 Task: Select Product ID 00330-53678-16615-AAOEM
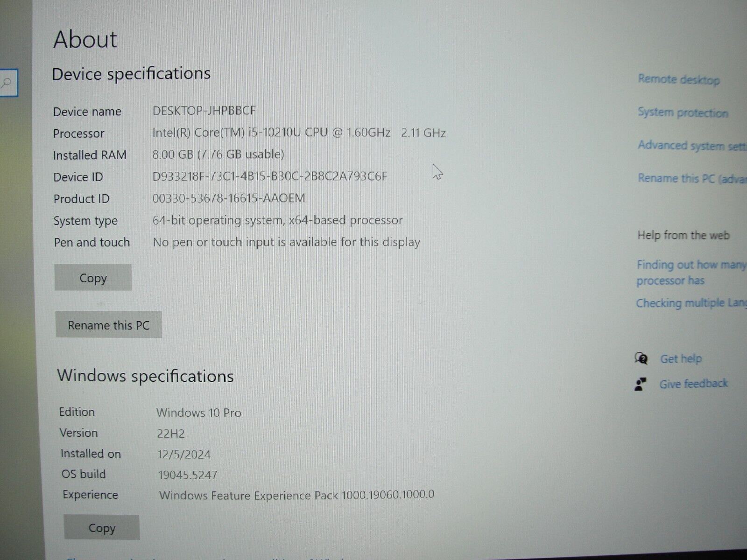tap(229, 198)
